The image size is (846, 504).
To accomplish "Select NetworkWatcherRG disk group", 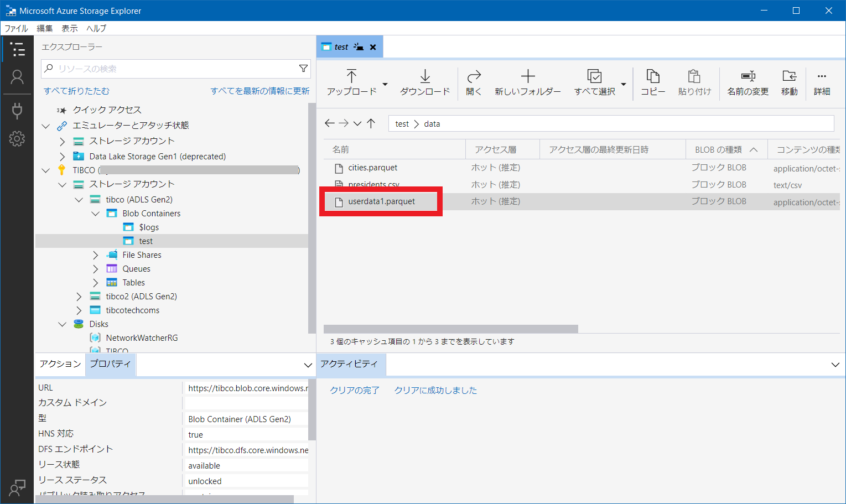I will pyautogui.click(x=142, y=338).
